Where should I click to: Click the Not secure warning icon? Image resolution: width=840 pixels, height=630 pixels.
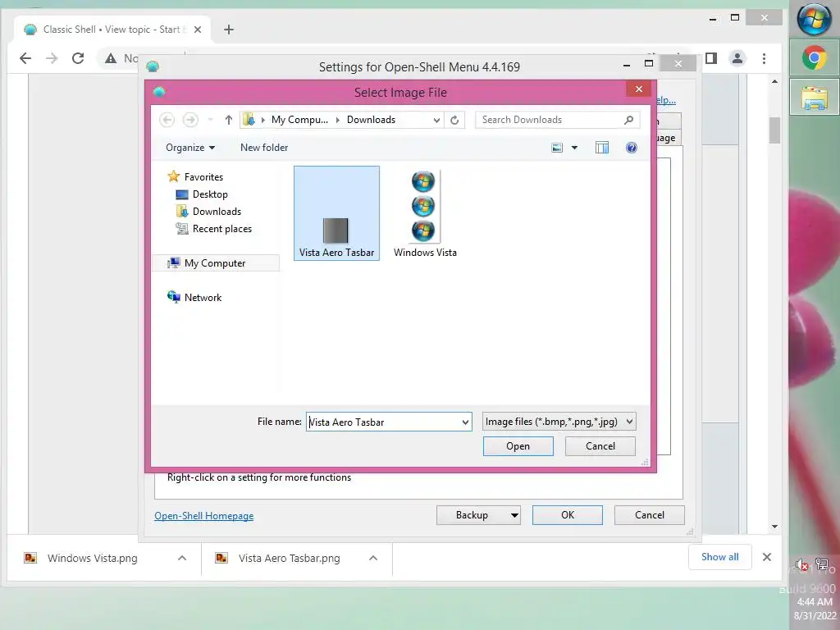pyautogui.click(x=111, y=58)
